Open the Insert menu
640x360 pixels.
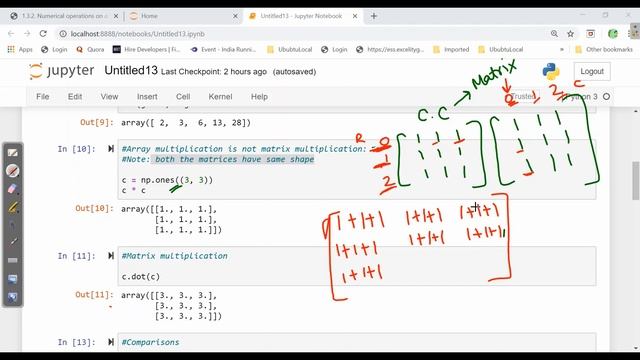147,97
